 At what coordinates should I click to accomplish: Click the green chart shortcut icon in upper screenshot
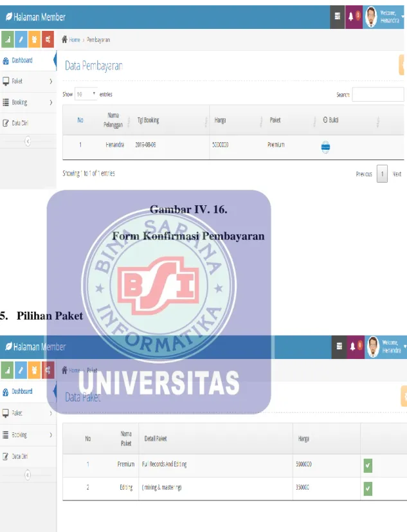pyautogui.click(x=8, y=39)
